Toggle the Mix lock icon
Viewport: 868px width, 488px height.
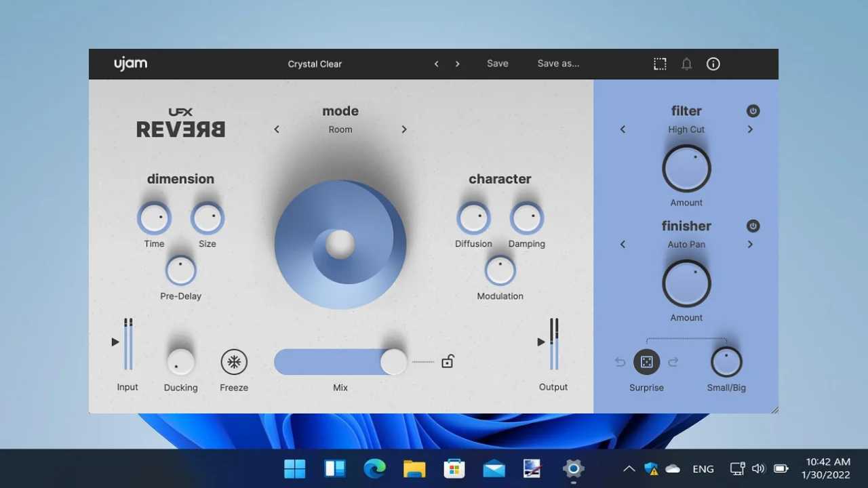[x=448, y=361]
